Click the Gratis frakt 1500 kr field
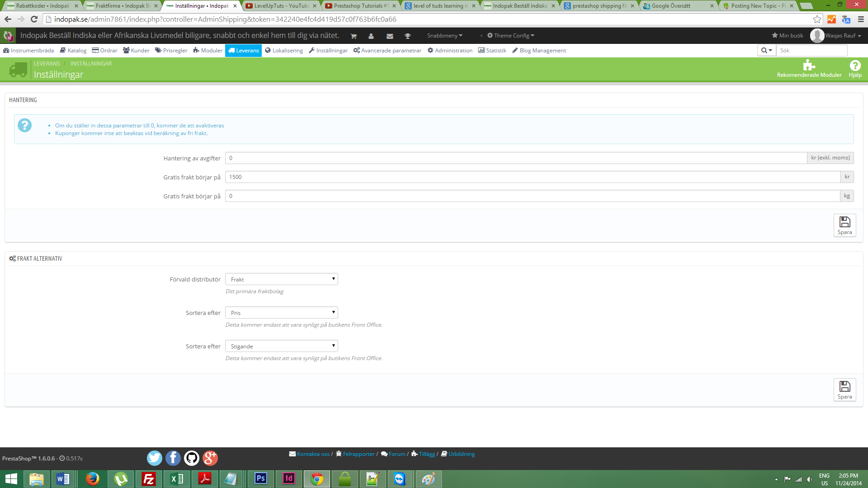 532,177
